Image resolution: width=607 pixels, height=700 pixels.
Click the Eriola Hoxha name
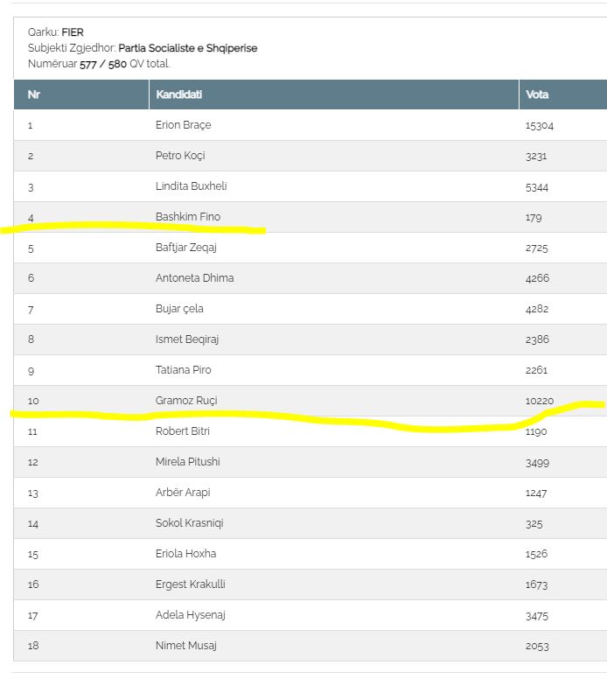point(185,554)
